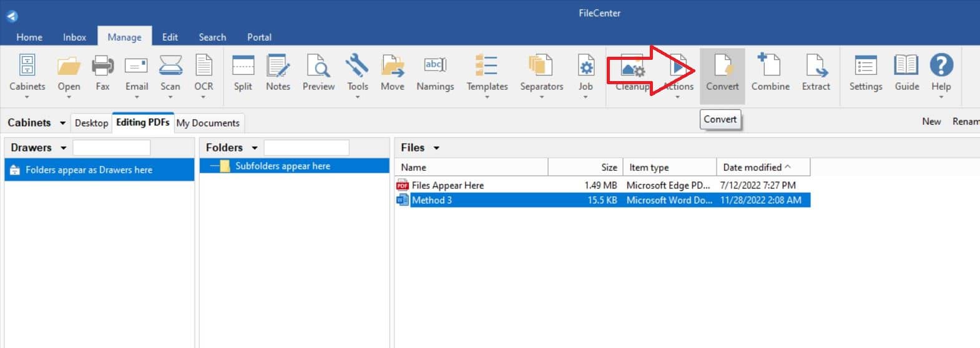Select the 'Files Appear Here' PDF file

tap(448, 185)
